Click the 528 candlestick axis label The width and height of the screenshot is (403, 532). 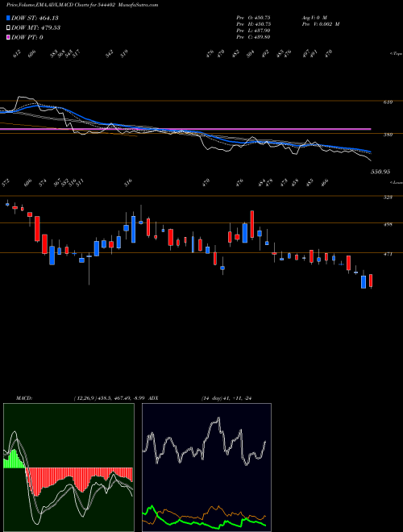point(388,197)
